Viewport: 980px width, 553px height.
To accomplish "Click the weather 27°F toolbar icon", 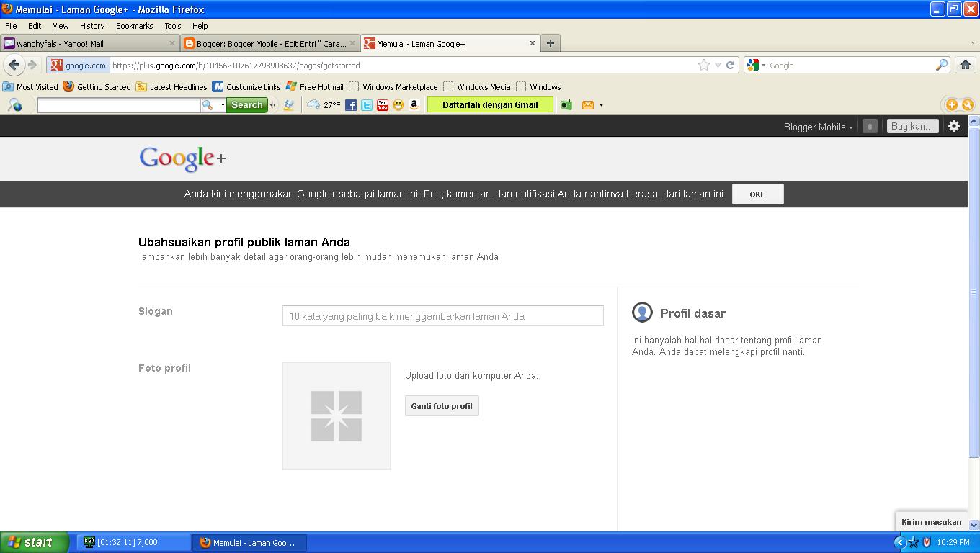I will (x=324, y=105).
